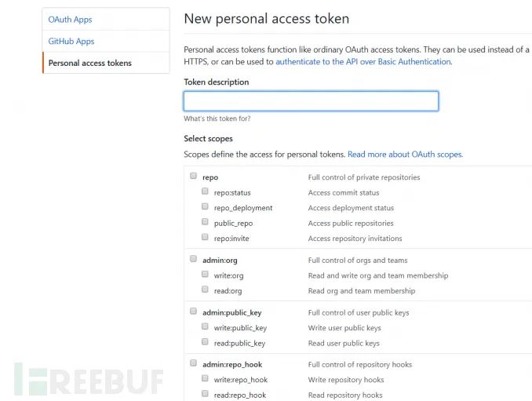Tick the read:repo_hook checkbox

coord(205,393)
